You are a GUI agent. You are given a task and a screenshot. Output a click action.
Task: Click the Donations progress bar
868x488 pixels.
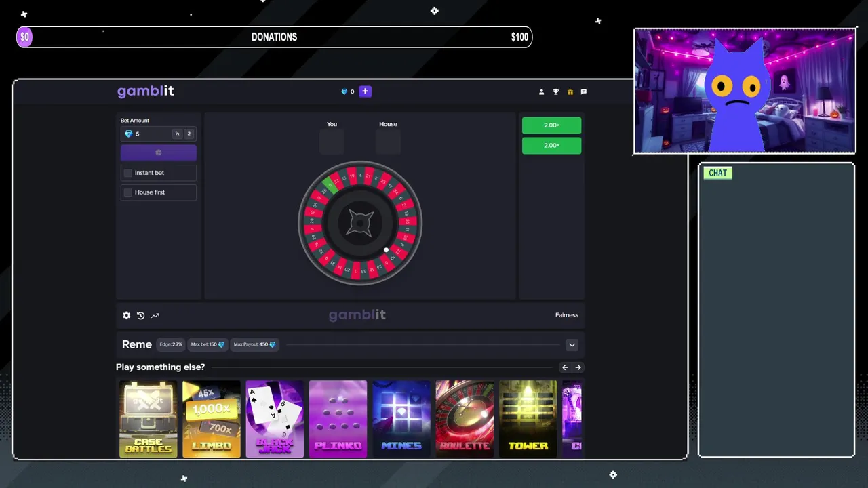point(275,37)
